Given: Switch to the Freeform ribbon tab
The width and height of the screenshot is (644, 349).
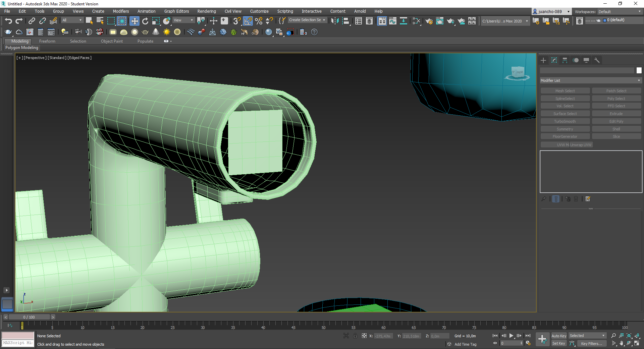Looking at the screenshot, I should coord(47,41).
